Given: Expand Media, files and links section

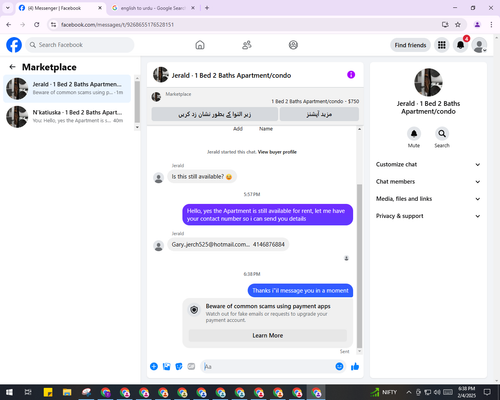Looking at the screenshot, I should tap(428, 199).
